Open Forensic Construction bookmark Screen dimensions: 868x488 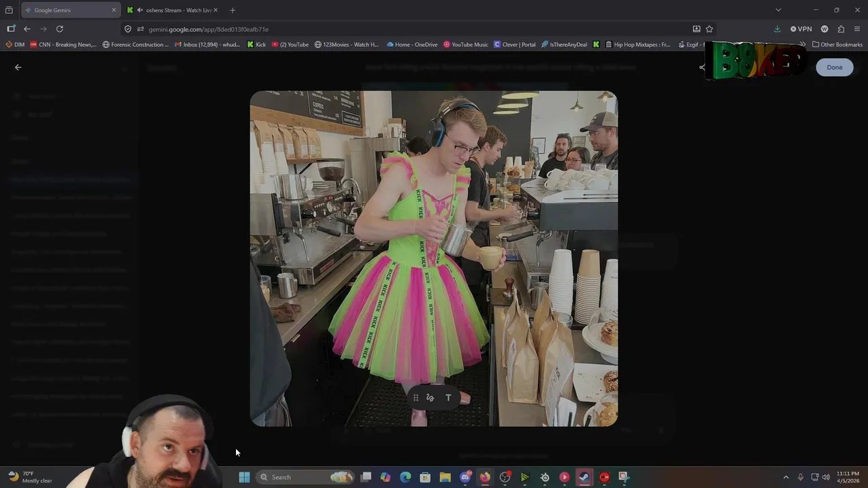click(136, 45)
